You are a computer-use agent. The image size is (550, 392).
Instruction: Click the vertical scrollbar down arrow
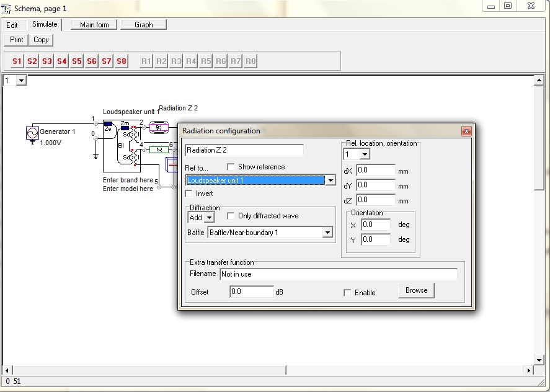(539, 360)
